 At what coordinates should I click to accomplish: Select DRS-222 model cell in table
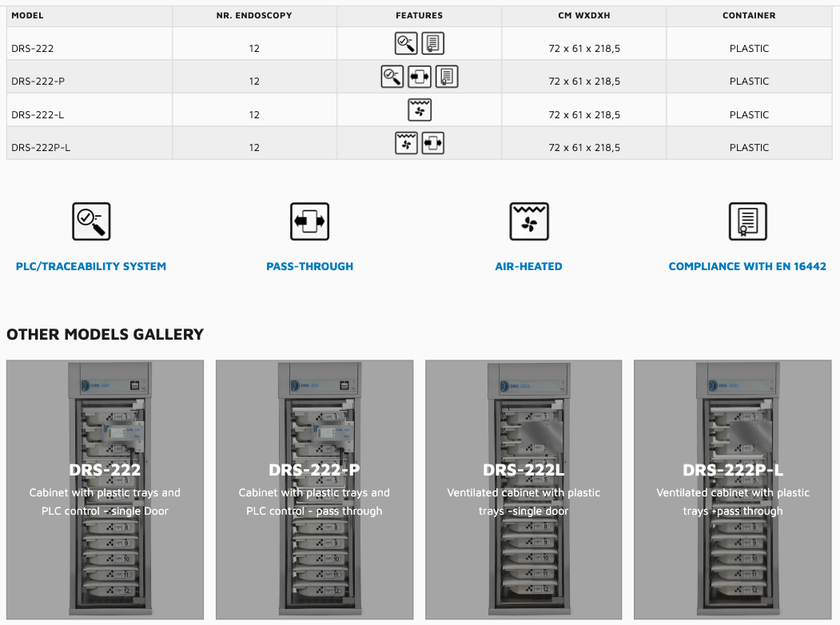(x=90, y=43)
